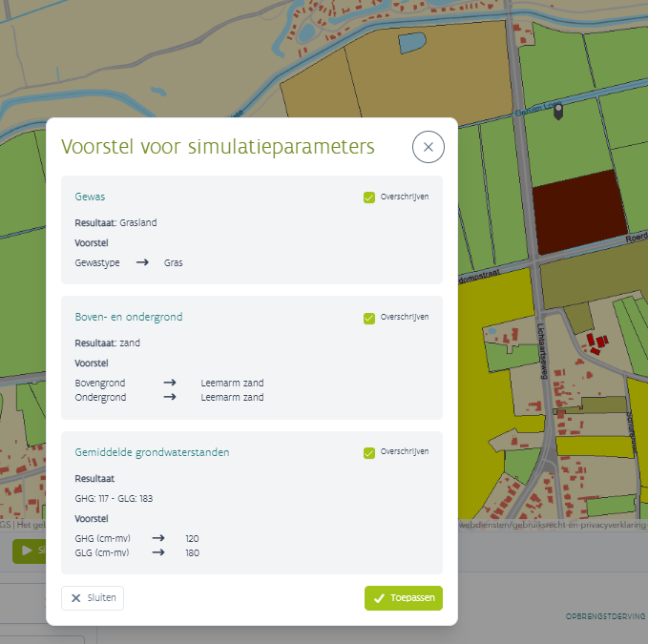The width and height of the screenshot is (648, 644).
Task: Click the 'Gemiddelde grondwaterstanden' heading
Action: [x=152, y=453]
